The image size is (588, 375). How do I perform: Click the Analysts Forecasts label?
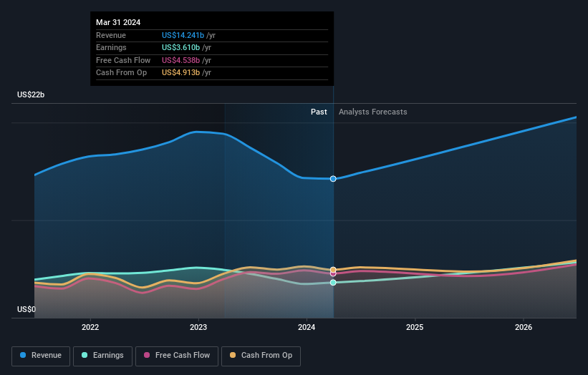(x=372, y=112)
